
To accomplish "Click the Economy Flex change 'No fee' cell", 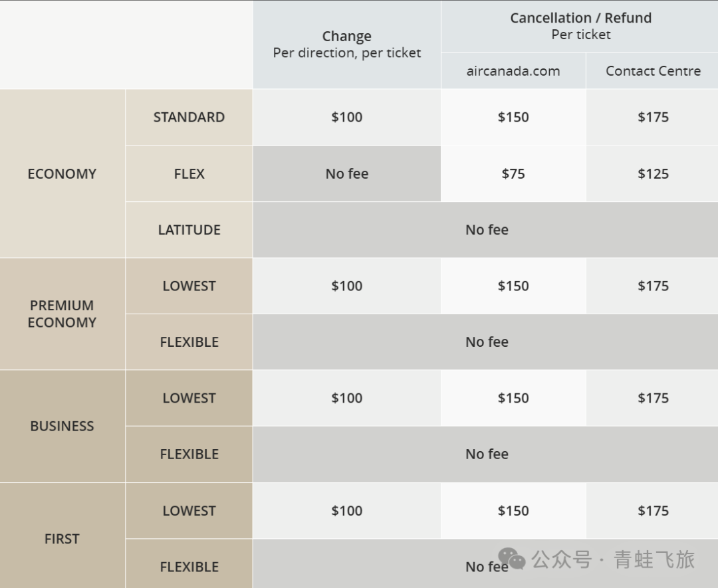I will (x=346, y=173).
